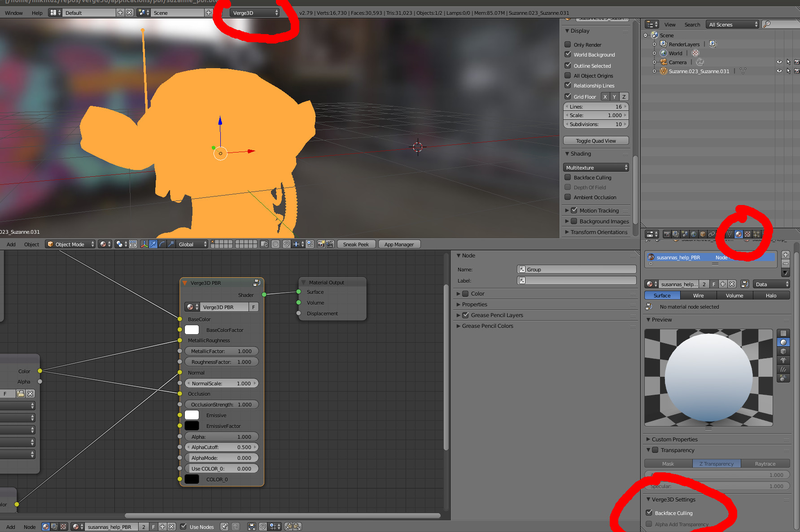
Task: Click the RoughnessFactor value slider
Action: tap(221, 362)
